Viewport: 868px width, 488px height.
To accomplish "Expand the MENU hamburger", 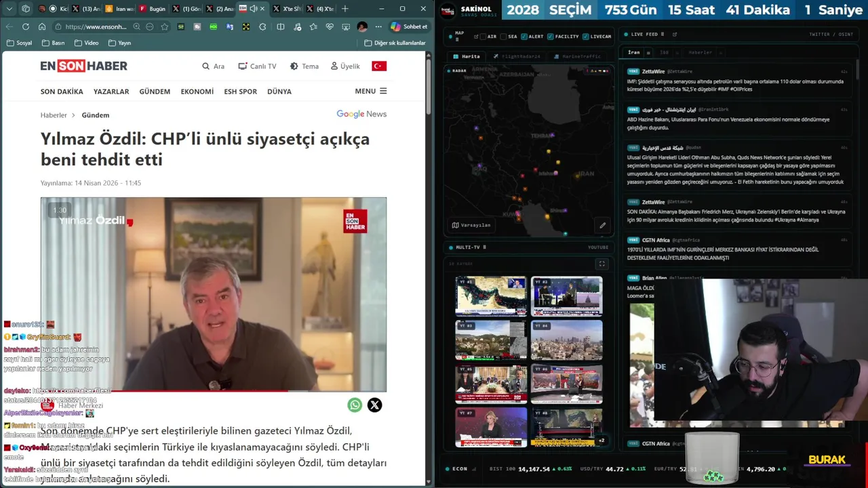I will (x=371, y=91).
